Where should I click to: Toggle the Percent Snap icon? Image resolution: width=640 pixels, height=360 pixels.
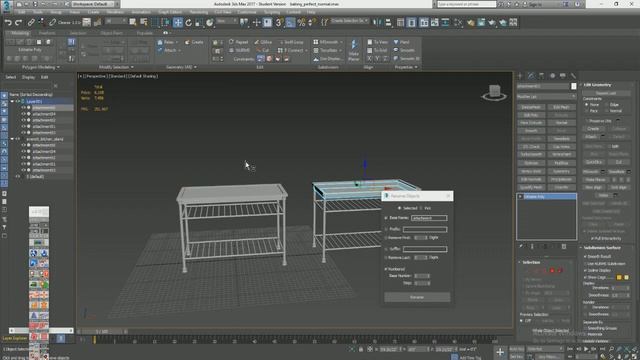point(301,22)
